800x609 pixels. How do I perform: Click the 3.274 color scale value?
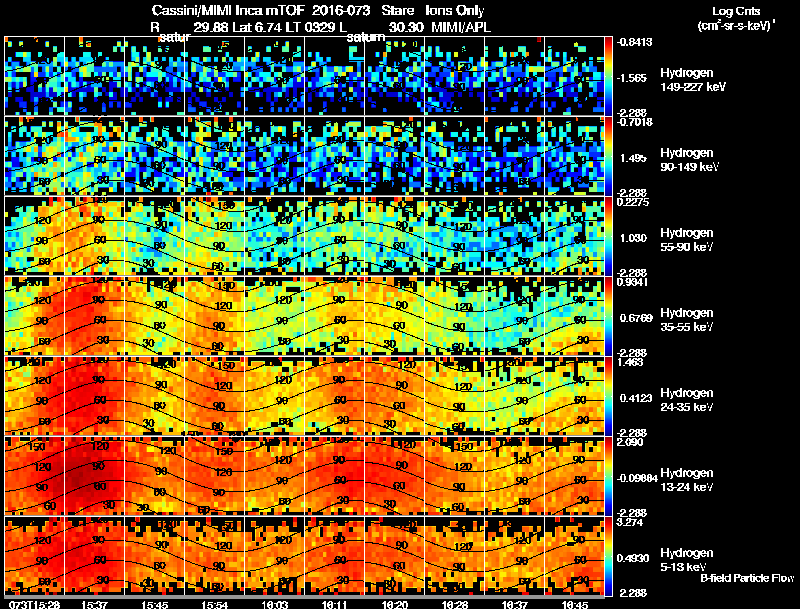tap(630, 522)
